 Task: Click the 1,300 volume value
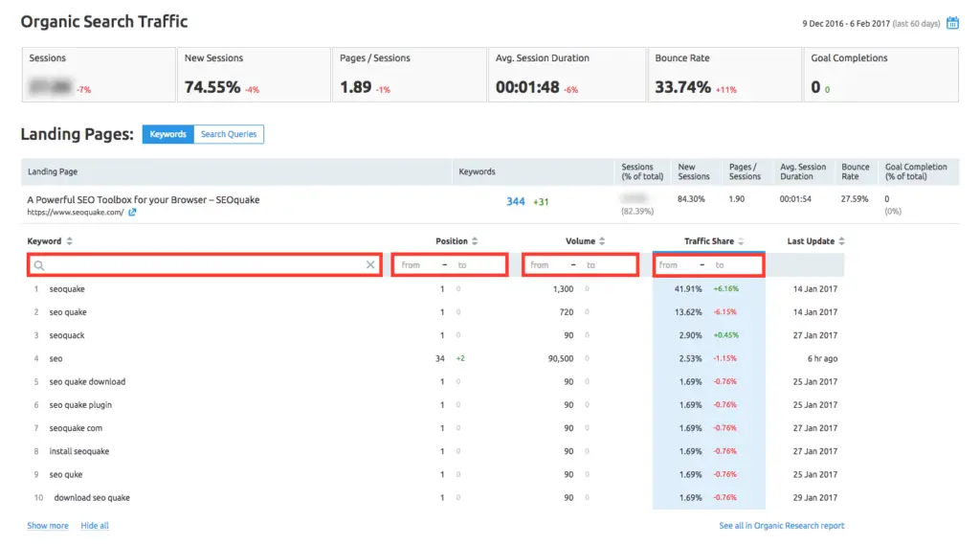click(563, 289)
